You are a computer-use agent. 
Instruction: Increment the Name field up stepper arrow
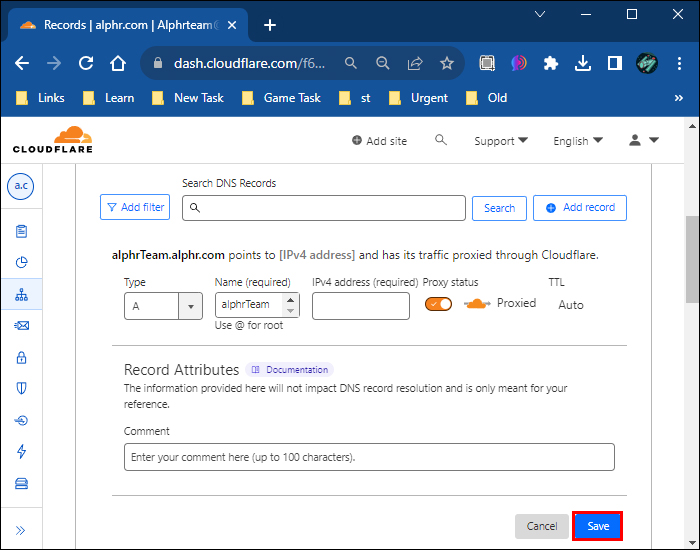pos(291,300)
